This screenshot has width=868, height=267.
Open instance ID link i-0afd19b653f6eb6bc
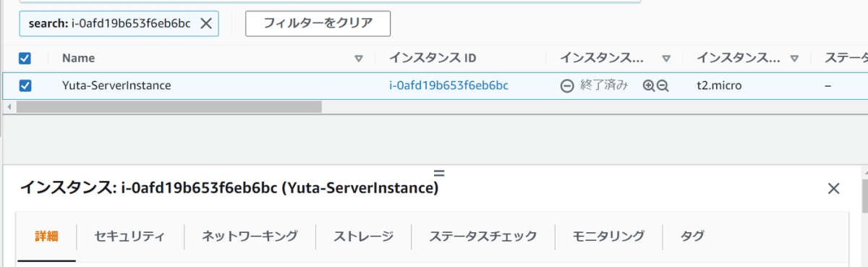(448, 85)
